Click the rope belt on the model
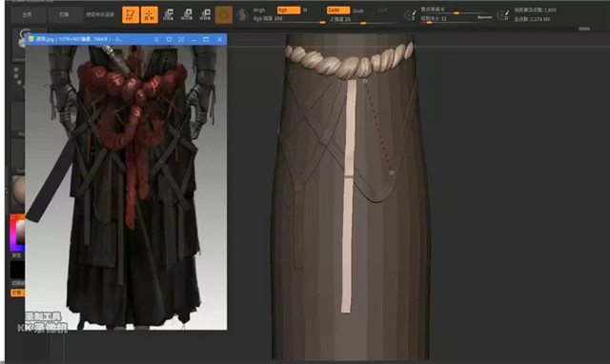 point(350,61)
